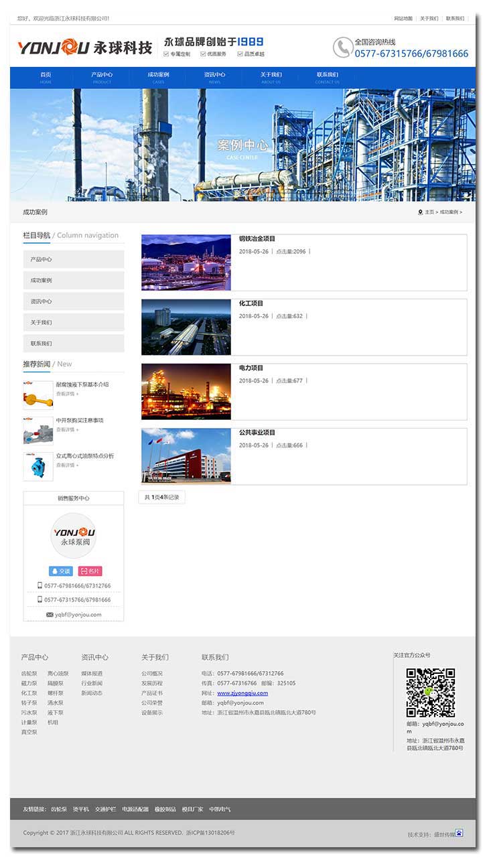Click 公司概况 in footer 关于我们
The width and height of the screenshot is (489, 868).
click(152, 674)
